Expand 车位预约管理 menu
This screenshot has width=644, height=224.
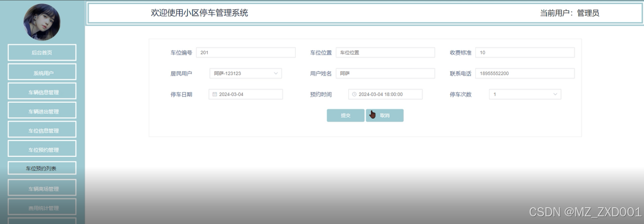pyautogui.click(x=42, y=150)
